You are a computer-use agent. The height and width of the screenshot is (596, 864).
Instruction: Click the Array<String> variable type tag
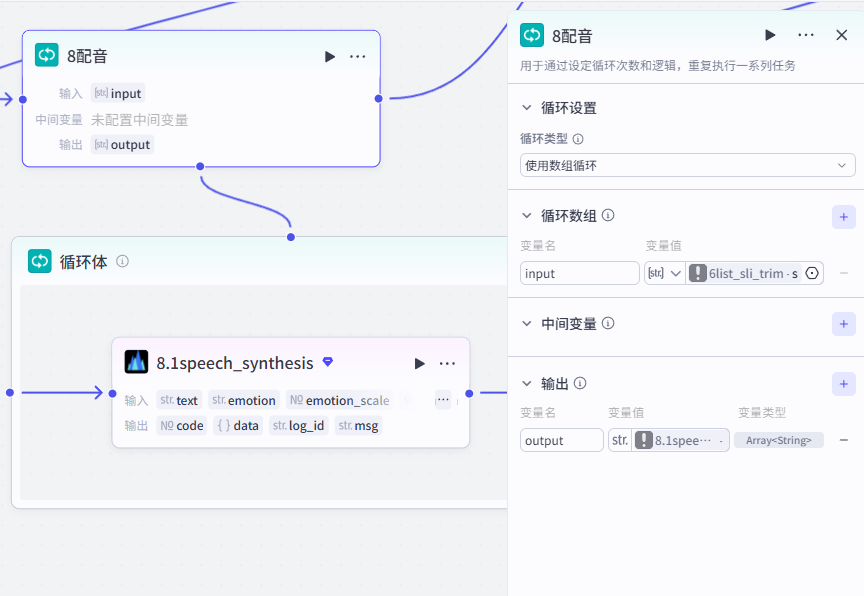(779, 440)
